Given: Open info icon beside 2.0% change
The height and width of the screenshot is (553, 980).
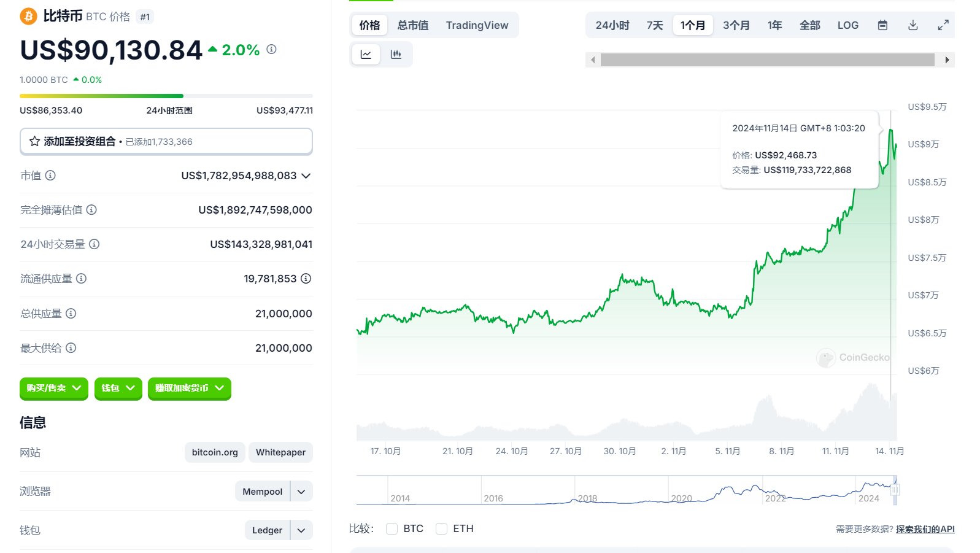Looking at the screenshot, I should pyautogui.click(x=271, y=49).
